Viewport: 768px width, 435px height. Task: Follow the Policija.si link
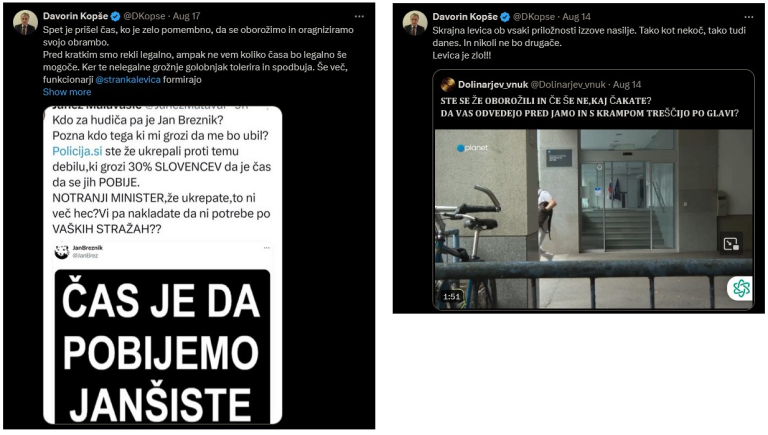point(77,151)
